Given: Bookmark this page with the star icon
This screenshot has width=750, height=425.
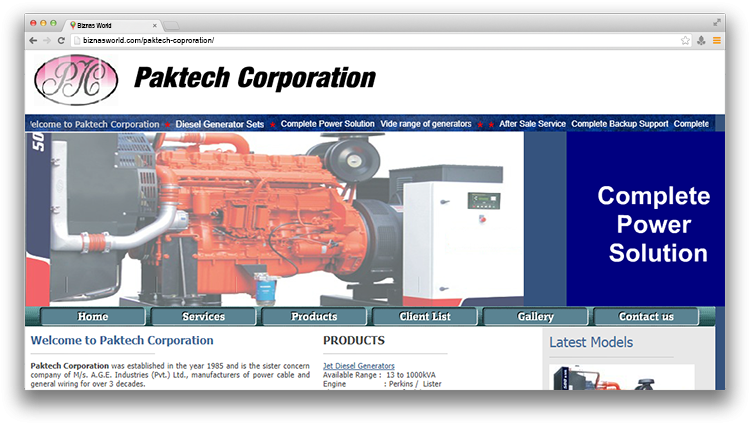Looking at the screenshot, I should pyautogui.click(x=685, y=40).
